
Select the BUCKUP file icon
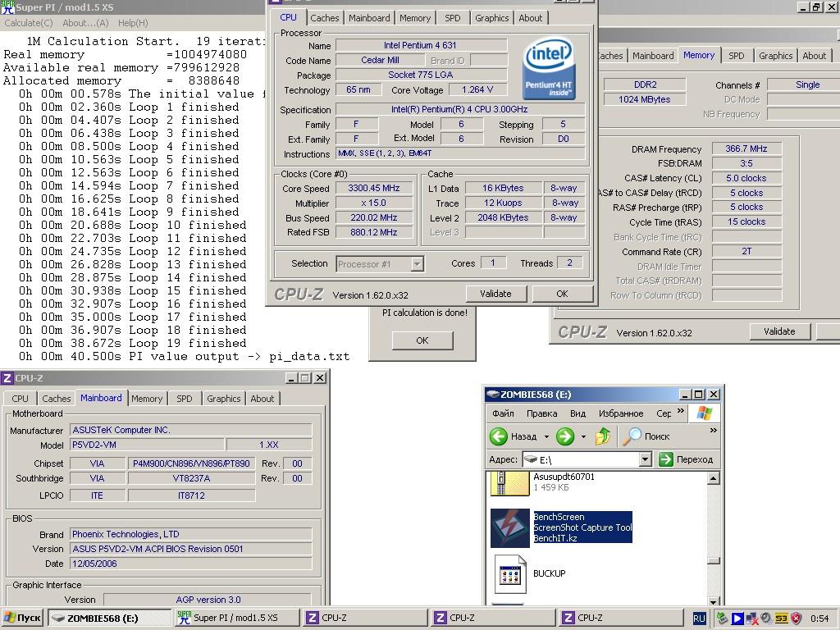click(509, 573)
